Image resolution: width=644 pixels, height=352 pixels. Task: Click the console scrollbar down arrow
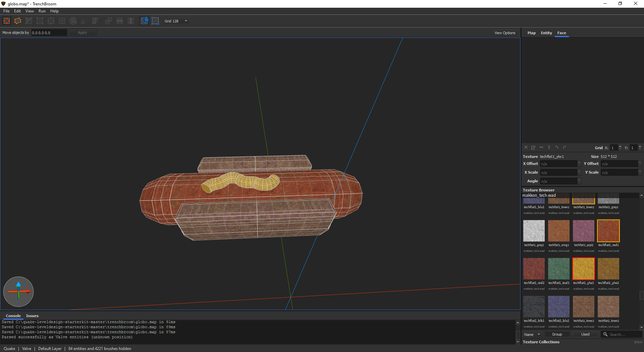(518, 342)
